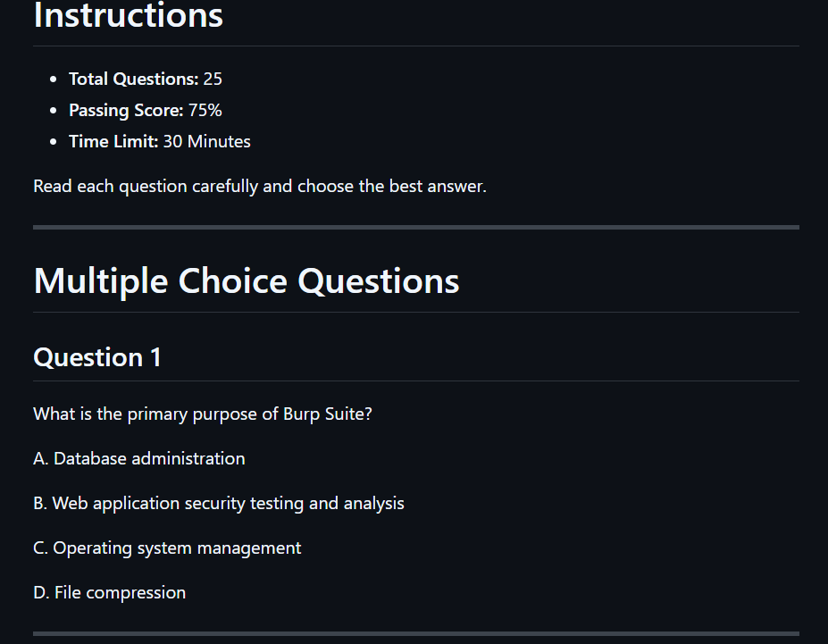Click the 75% passing score value
This screenshot has height=644, width=828.
pyautogui.click(x=205, y=110)
